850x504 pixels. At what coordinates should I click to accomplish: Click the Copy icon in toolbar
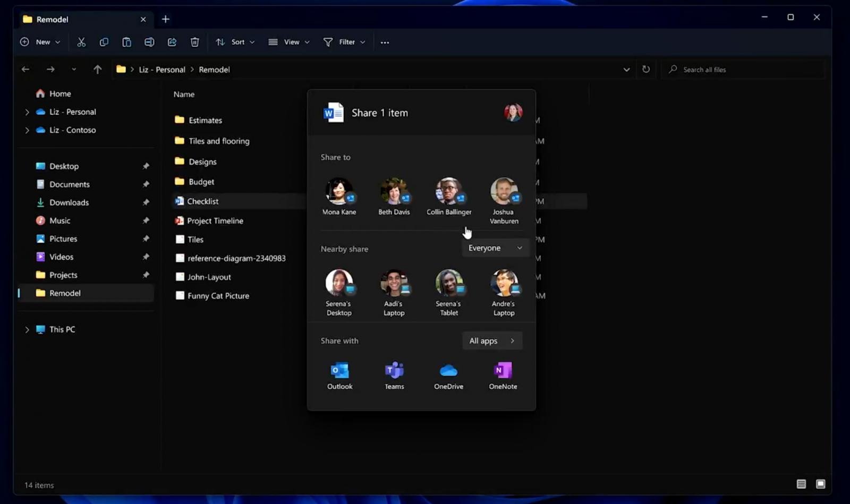coord(104,42)
